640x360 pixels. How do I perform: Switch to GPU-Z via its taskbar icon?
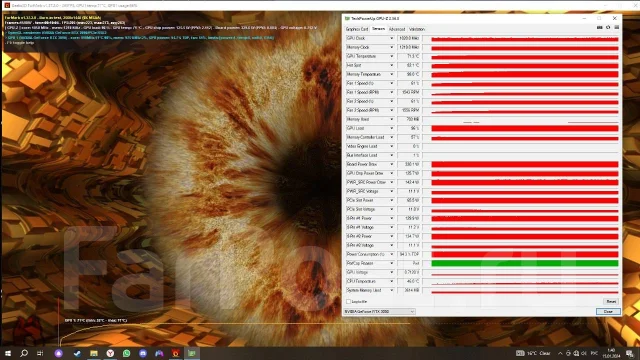[192, 353]
